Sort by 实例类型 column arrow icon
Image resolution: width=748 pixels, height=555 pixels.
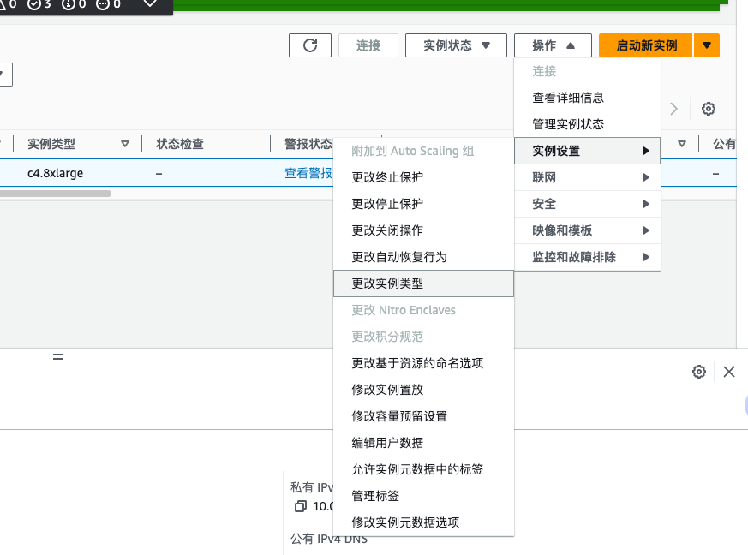coord(125,144)
